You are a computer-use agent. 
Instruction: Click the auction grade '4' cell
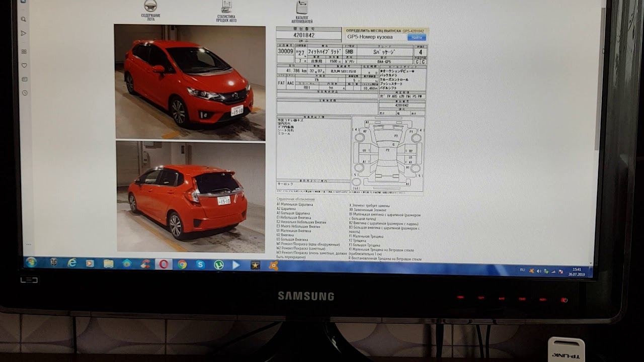pyautogui.click(x=421, y=52)
